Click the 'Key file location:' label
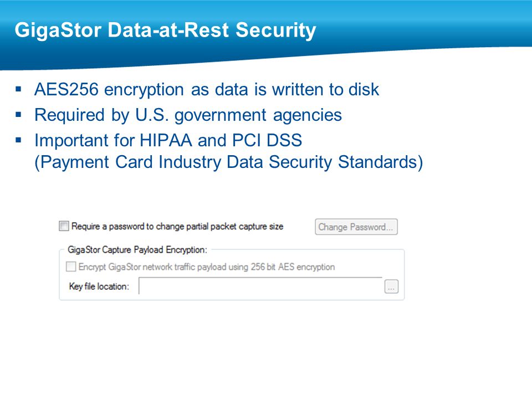This screenshot has width=532, height=399. click(x=99, y=287)
